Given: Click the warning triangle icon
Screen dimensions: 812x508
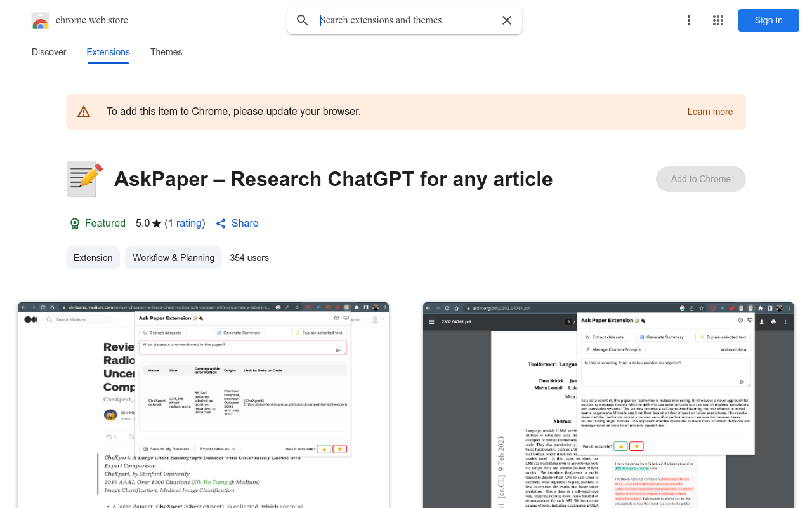Looking at the screenshot, I should pyautogui.click(x=84, y=112).
